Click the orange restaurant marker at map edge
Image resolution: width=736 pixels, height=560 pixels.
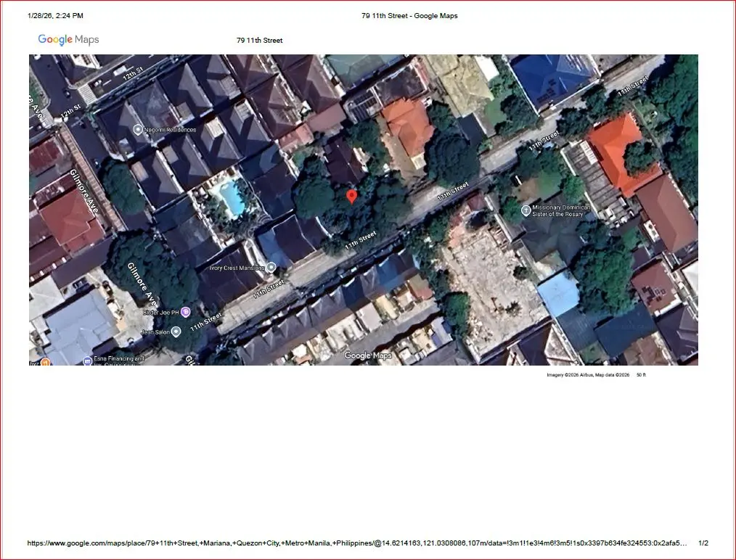click(x=45, y=361)
